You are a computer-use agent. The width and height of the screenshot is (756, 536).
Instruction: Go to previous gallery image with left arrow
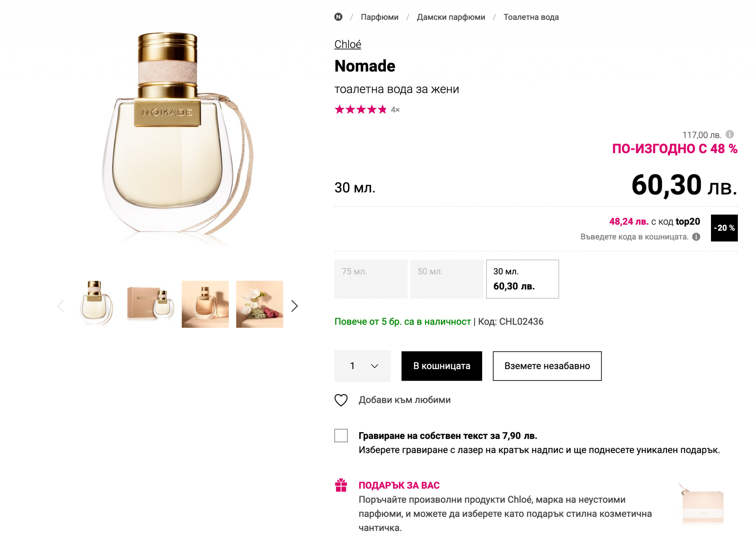pos(61,306)
